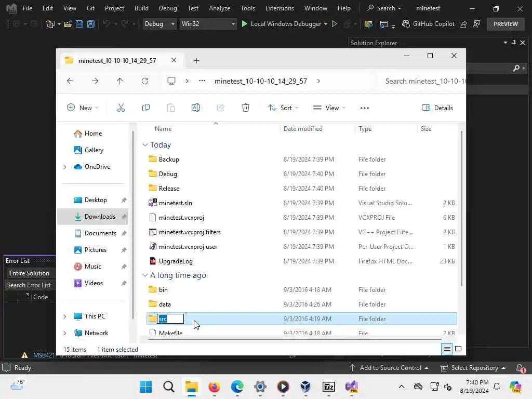This screenshot has width=532, height=399.
Task: Click the This PC monitor icon in address bar
Action: click(171, 81)
